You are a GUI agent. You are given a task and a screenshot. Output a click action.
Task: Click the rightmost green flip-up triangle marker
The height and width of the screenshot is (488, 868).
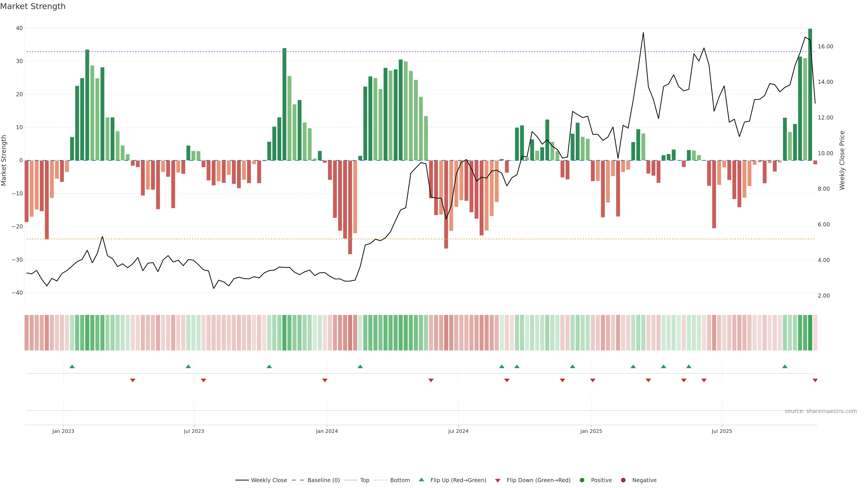[x=785, y=366]
